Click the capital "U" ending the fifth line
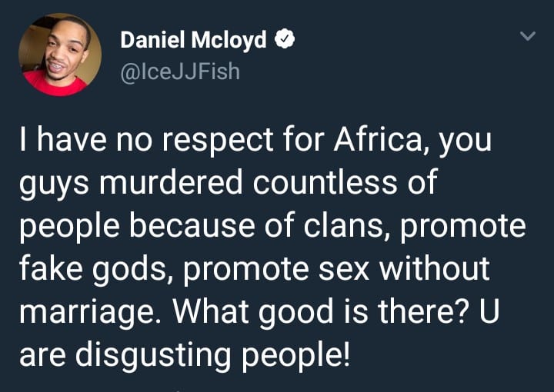 pos(489,312)
